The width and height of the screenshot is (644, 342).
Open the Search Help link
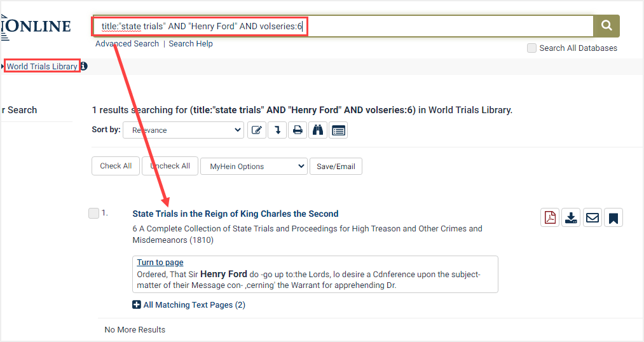[x=191, y=43]
